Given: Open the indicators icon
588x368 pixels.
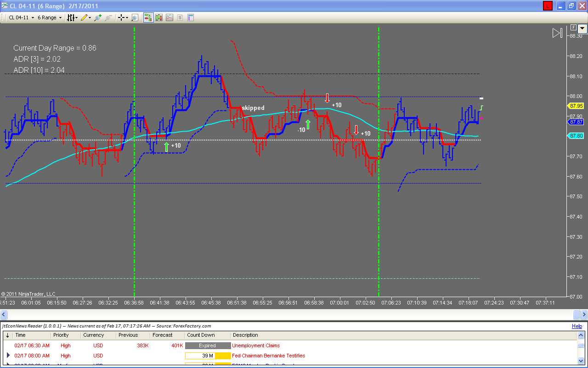Looking at the screenshot, I should tap(170, 17).
